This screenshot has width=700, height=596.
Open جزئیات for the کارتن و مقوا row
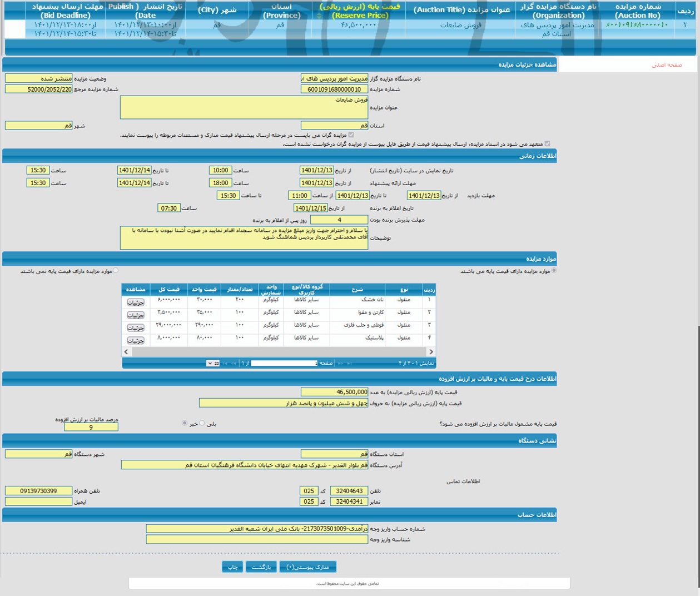136,315
